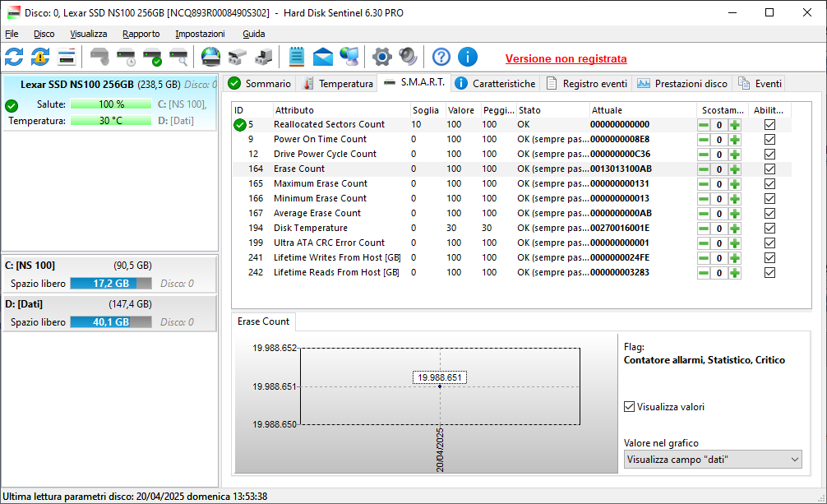
Task: Open settings via the gear icon
Action: [x=382, y=57]
